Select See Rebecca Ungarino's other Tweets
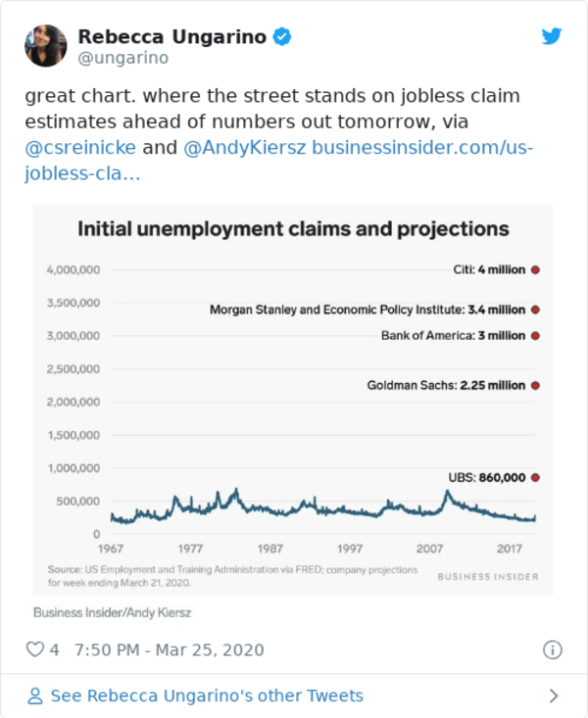Screen dimensions: 588x718 click(207, 695)
